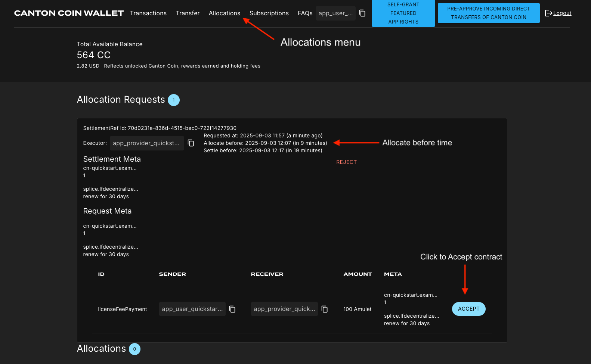Click the Logout link
Image resolution: width=591 pixels, height=364 pixels.
[562, 13]
